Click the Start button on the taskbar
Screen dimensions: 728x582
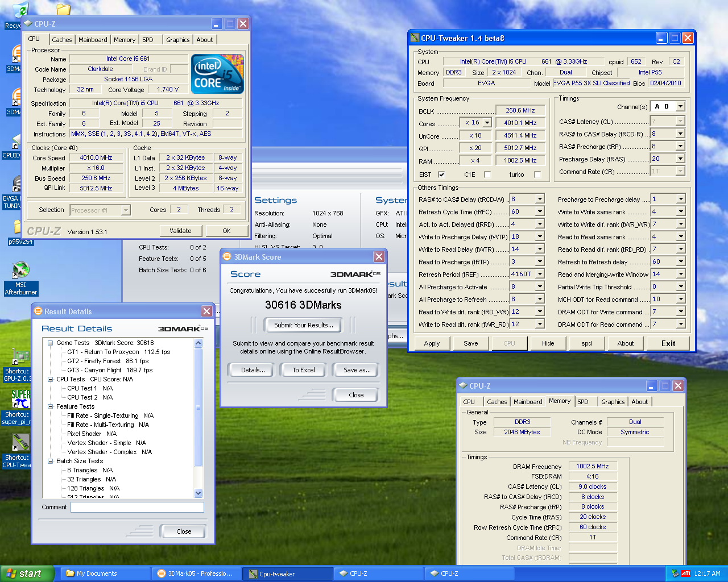coord(27,573)
